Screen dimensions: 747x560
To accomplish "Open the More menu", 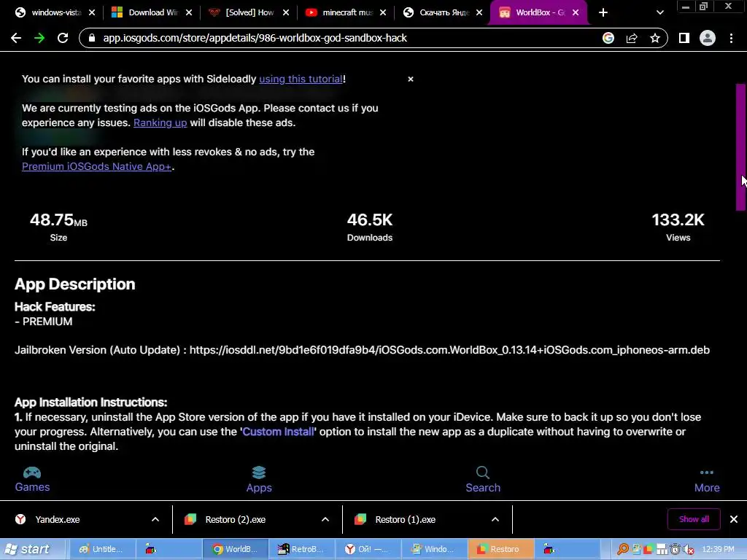I will point(707,481).
